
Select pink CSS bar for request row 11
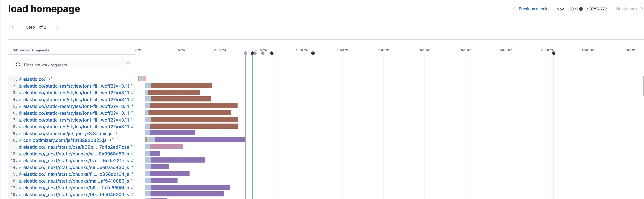(166, 146)
